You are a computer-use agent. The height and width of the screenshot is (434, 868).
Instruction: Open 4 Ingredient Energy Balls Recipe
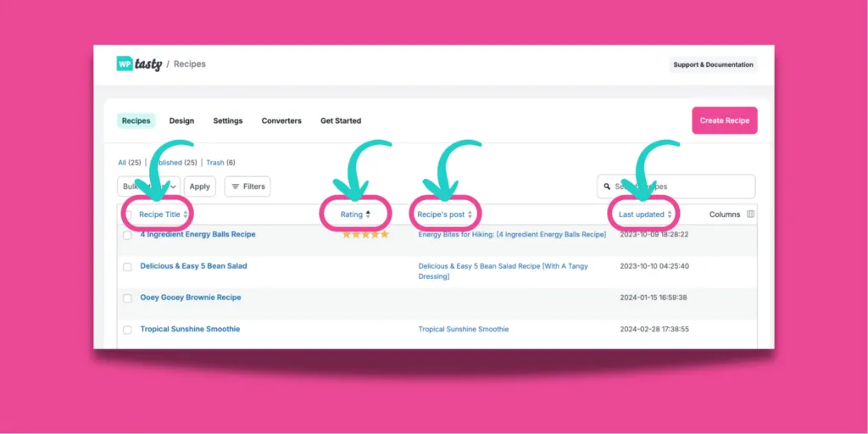coord(198,234)
